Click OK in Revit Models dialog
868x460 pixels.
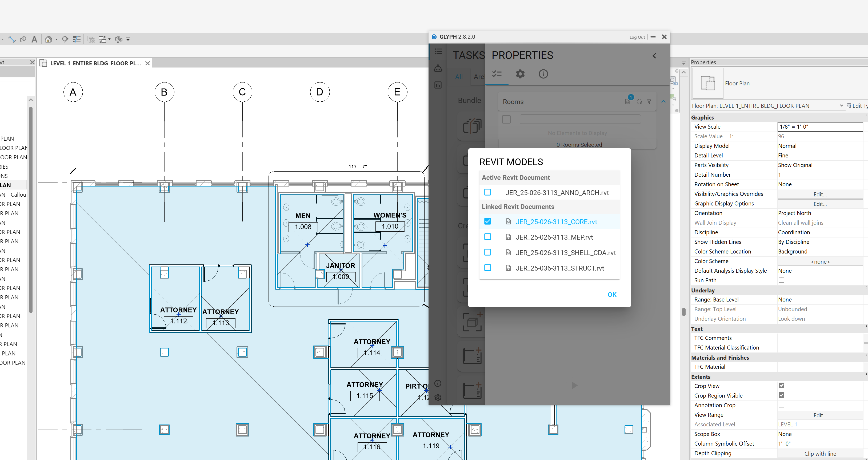[x=612, y=294]
